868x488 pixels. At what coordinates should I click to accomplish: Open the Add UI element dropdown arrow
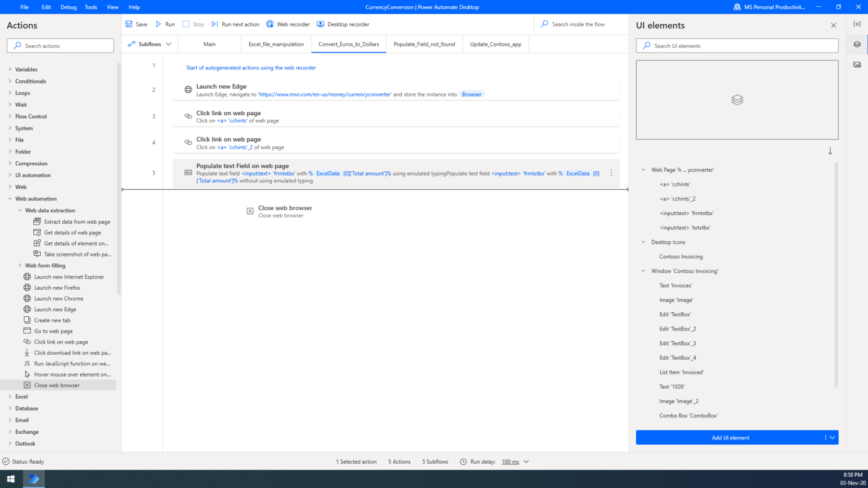pyautogui.click(x=832, y=438)
